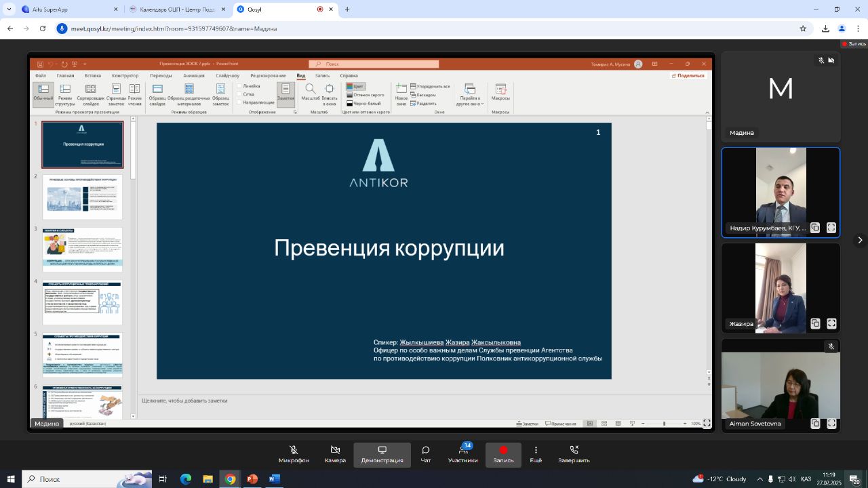Select Оттенки серого grayscale mode
Screen dimensions: 868x488
(366, 95)
